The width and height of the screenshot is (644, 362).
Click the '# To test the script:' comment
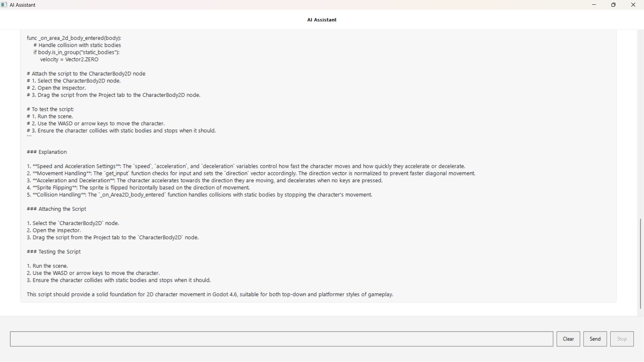coord(50,109)
